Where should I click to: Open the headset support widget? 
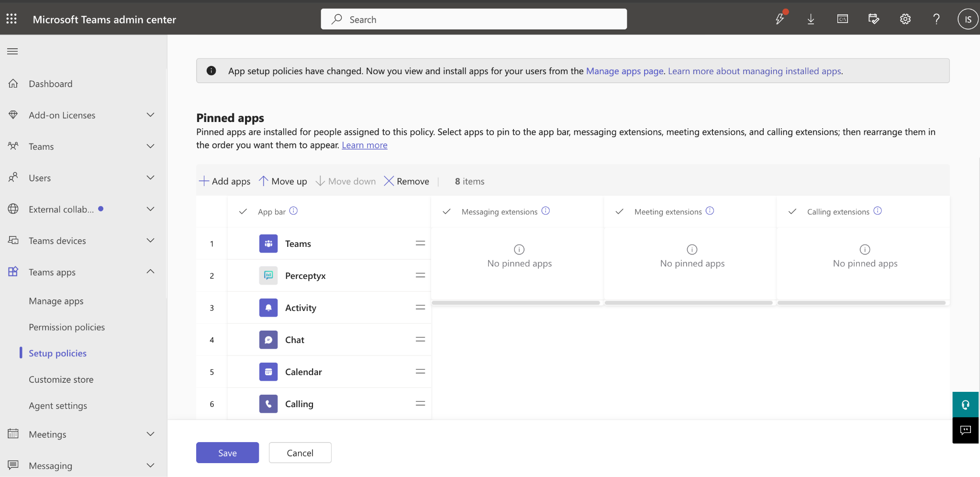click(x=965, y=405)
